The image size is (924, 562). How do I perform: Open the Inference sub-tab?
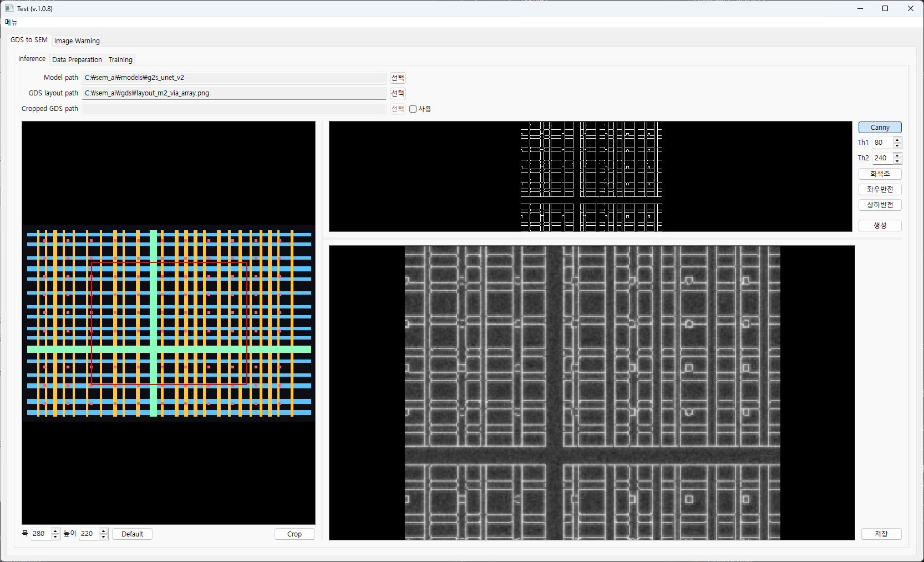[32, 59]
